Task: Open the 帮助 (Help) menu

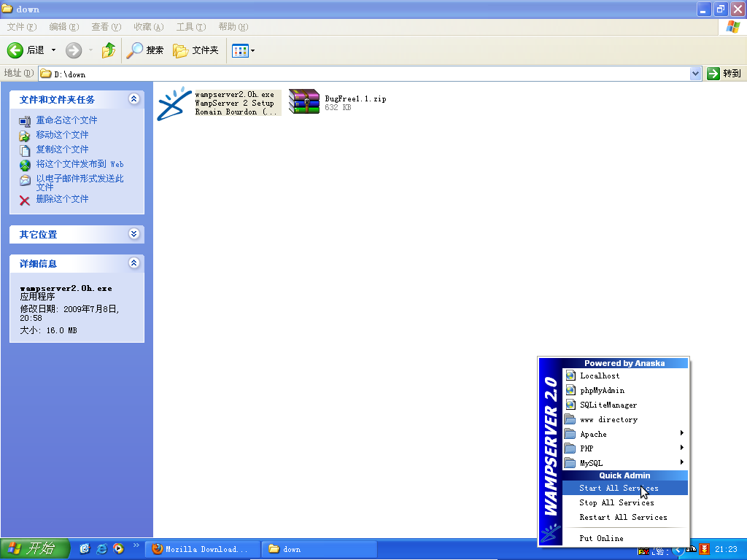Action: coord(233,27)
